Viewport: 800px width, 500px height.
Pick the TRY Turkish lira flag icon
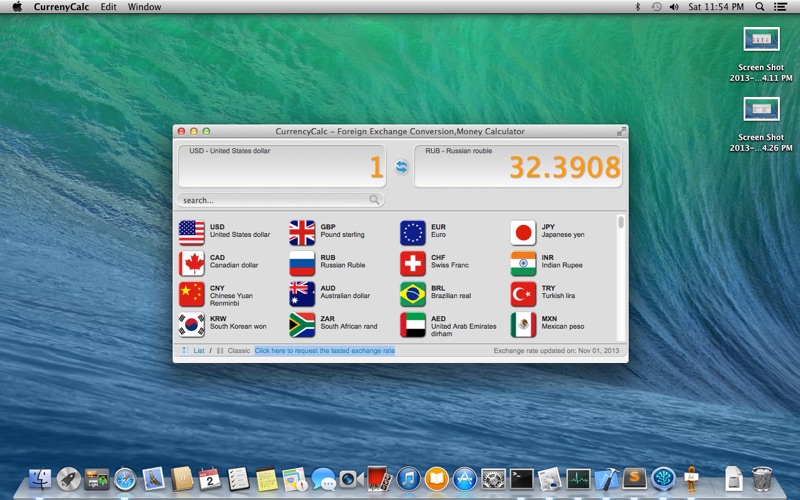(x=523, y=294)
